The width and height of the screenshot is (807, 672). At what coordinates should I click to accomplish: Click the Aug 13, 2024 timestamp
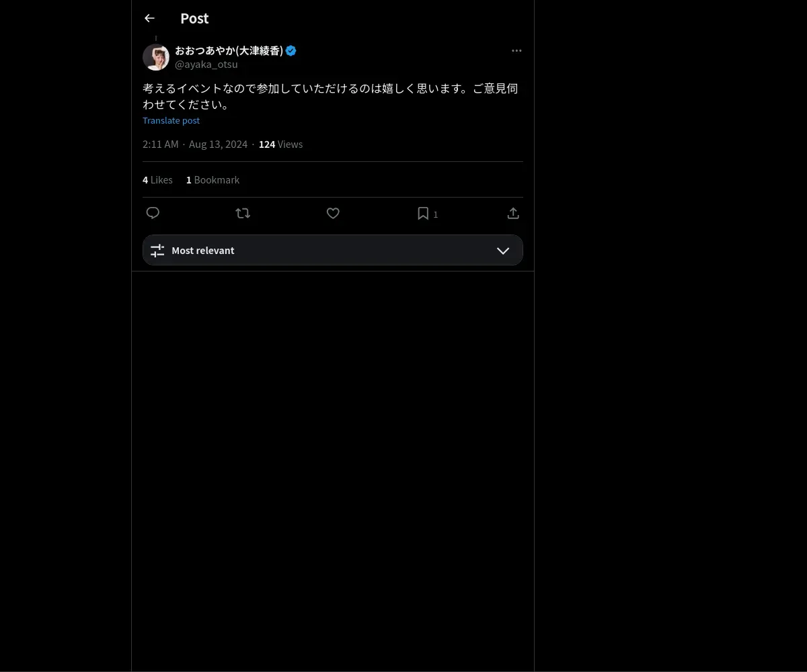(x=218, y=144)
